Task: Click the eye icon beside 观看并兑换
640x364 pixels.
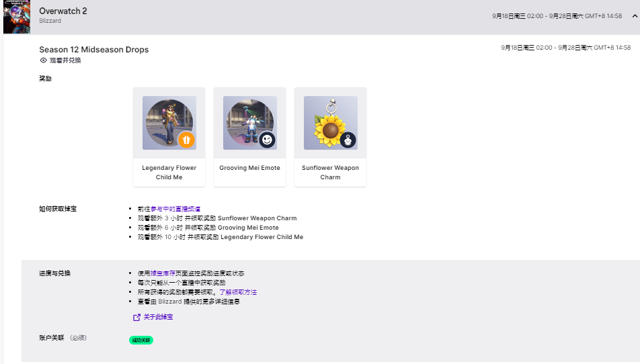Action: point(44,60)
